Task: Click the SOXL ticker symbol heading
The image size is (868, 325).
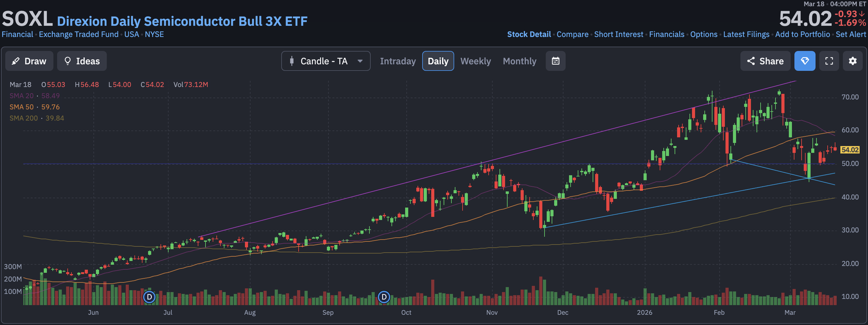Action: [x=27, y=19]
